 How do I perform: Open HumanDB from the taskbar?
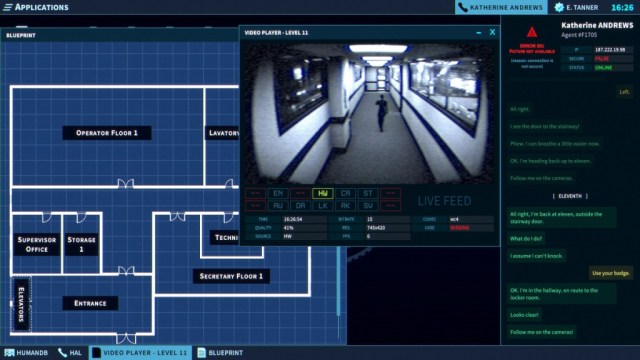point(27,353)
